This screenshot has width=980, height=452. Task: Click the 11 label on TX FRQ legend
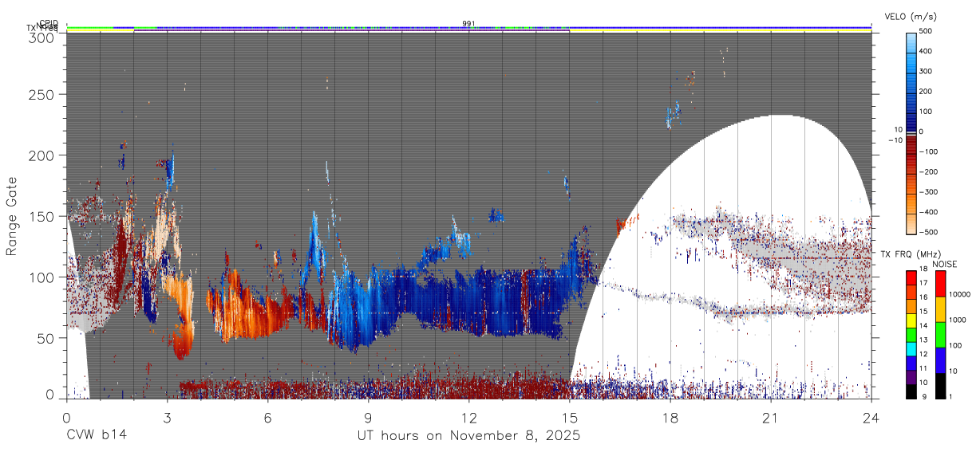click(x=923, y=368)
